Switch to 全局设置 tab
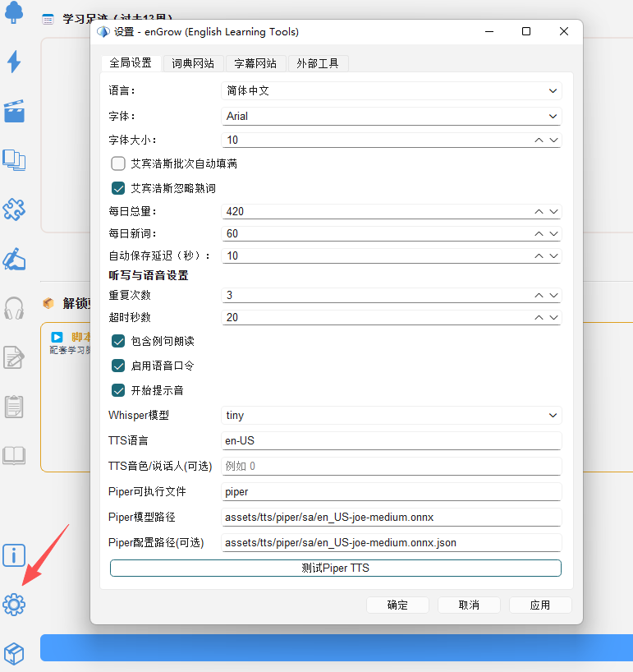The image size is (633, 672). (x=131, y=63)
